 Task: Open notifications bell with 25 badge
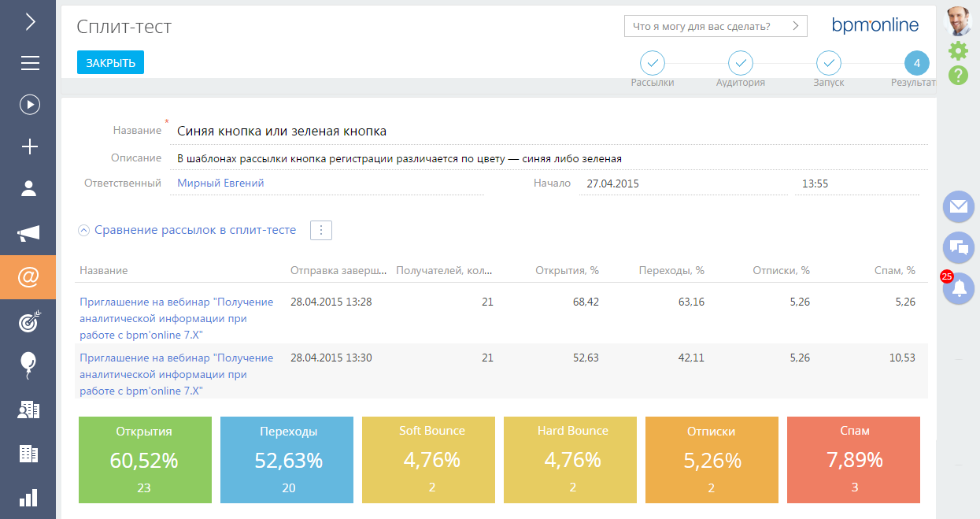958,289
